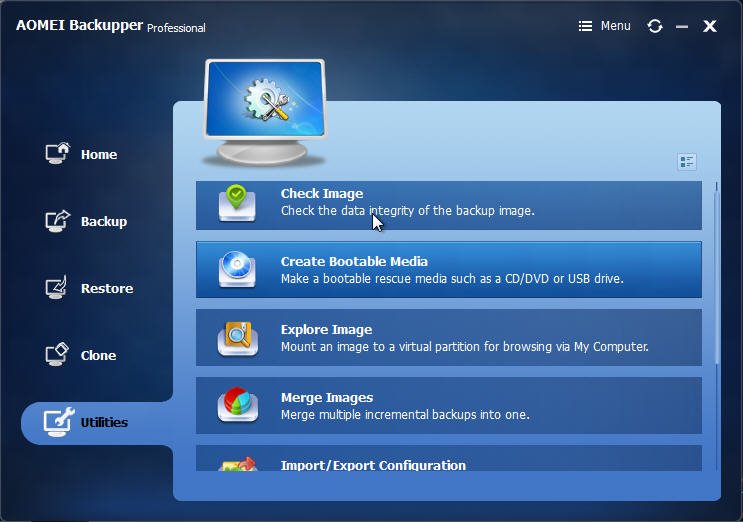
Task: Click the Check Image green pin icon
Action: [237, 204]
